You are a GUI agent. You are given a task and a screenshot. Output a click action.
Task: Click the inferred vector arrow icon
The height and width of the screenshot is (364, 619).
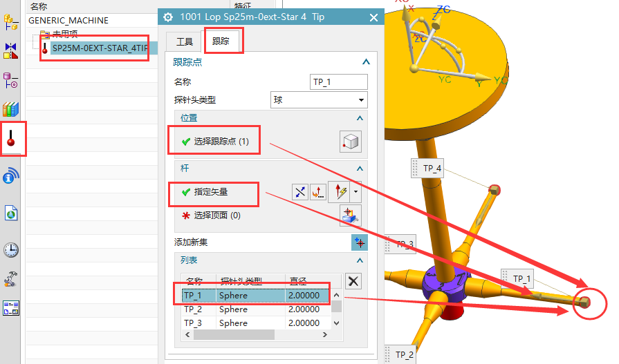(340, 192)
